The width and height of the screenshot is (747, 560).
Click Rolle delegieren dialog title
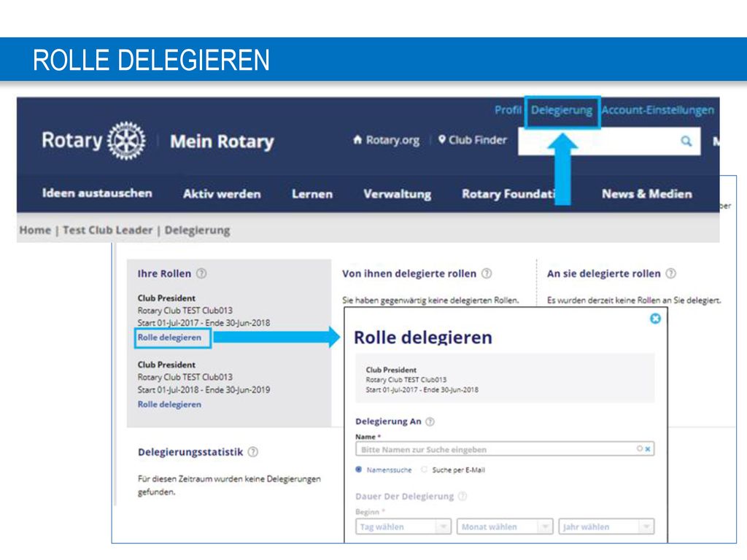point(423,337)
